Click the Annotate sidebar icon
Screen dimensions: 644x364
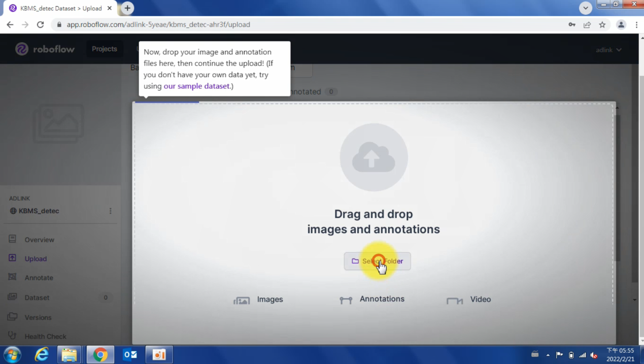13,277
